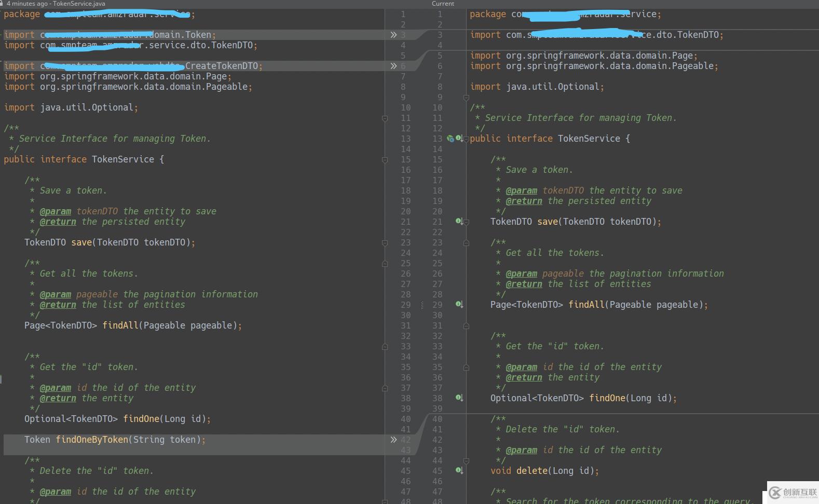Select the Current revision header label
The width and height of the screenshot is (819, 504).
coord(443,4)
